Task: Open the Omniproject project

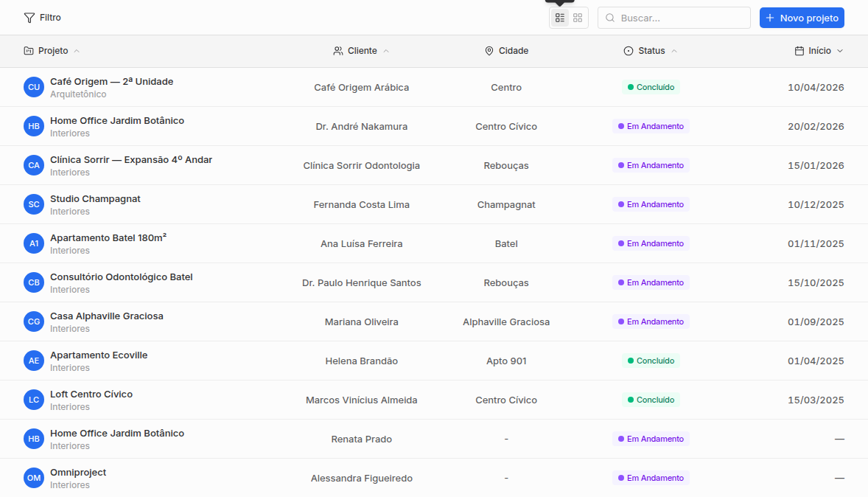Action: 78,472
